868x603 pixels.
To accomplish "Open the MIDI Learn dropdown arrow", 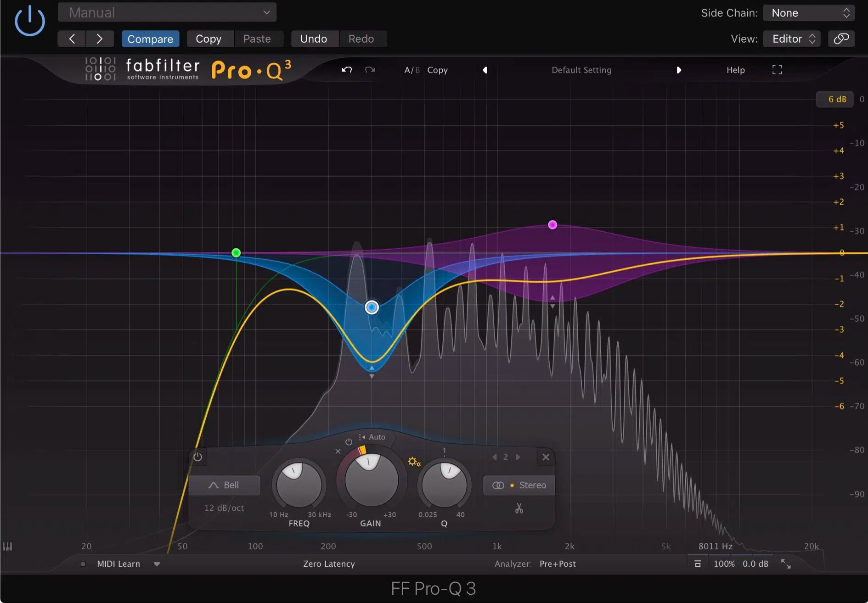I will coord(157,564).
